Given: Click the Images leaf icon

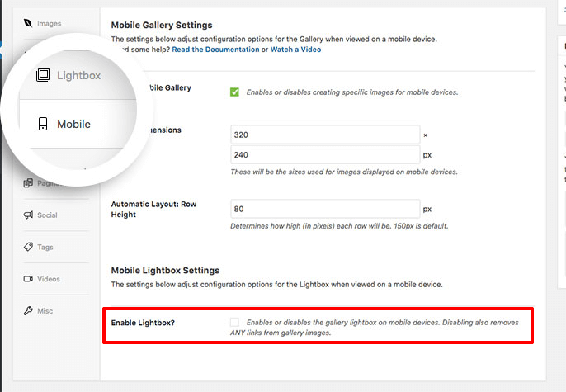Looking at the screenshot, I should [28, 23].
